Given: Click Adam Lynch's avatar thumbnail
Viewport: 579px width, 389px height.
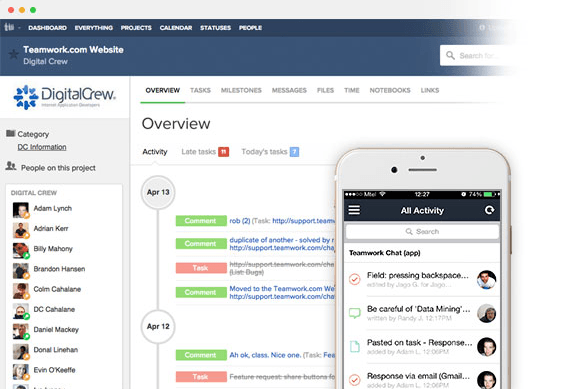Looking at the screenshot, I should pos(21,210).
